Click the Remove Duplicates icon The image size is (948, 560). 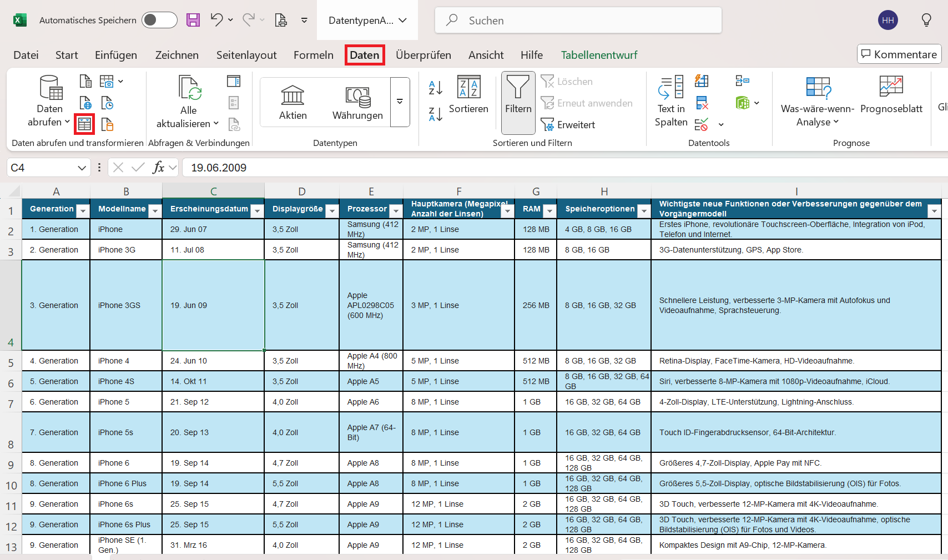click(702, 103)
